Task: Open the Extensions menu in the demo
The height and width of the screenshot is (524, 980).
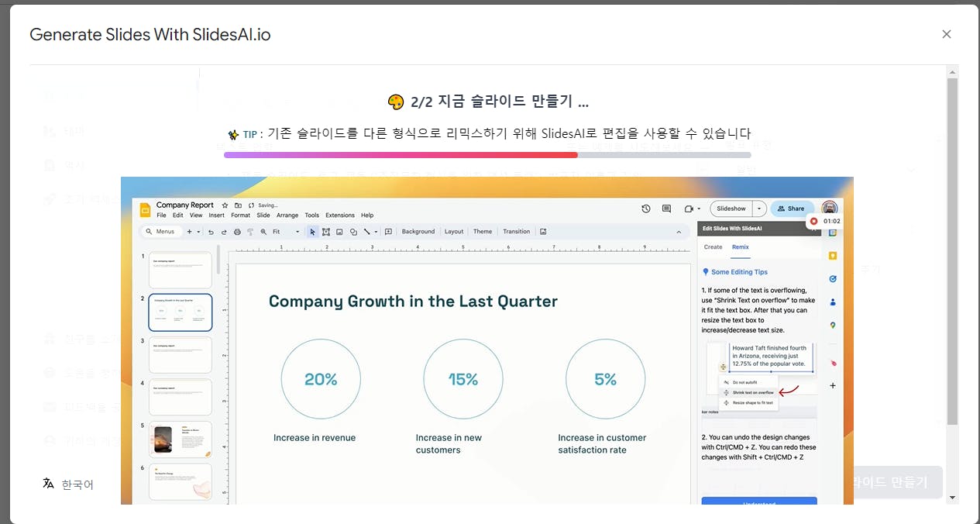Action: point(339,215)
